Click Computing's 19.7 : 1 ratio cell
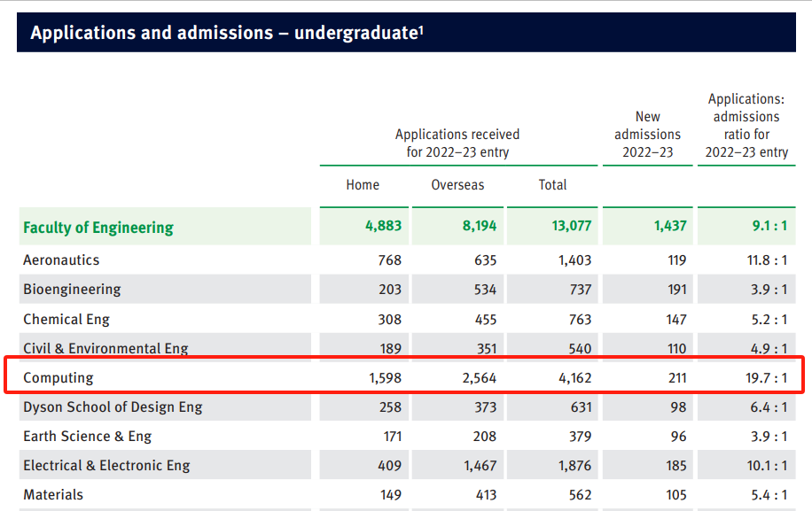 pos(765,378)
